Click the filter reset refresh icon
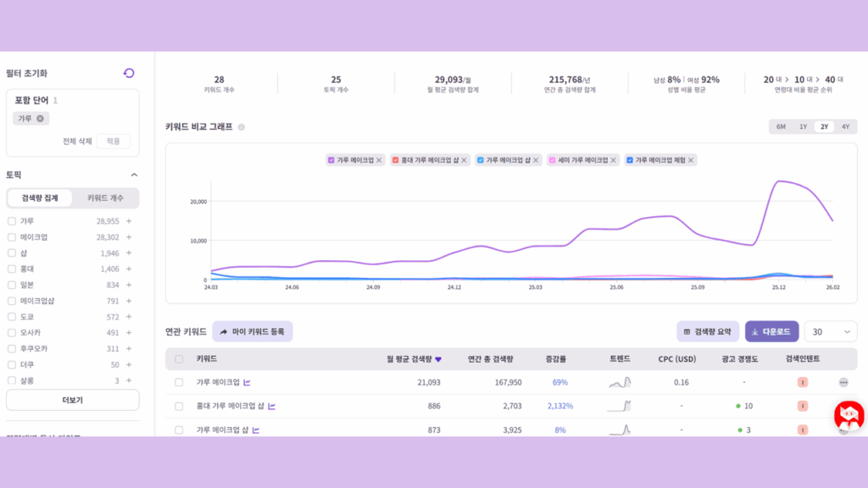Screen dimensions: 868x488 pyautogui.click(x=129, y=74)
